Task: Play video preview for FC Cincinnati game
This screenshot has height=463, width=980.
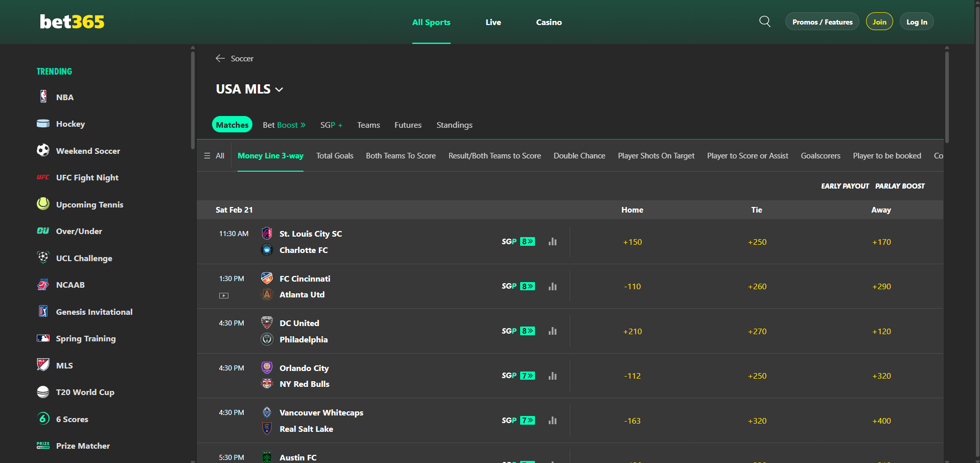Action: pos(223,295)
